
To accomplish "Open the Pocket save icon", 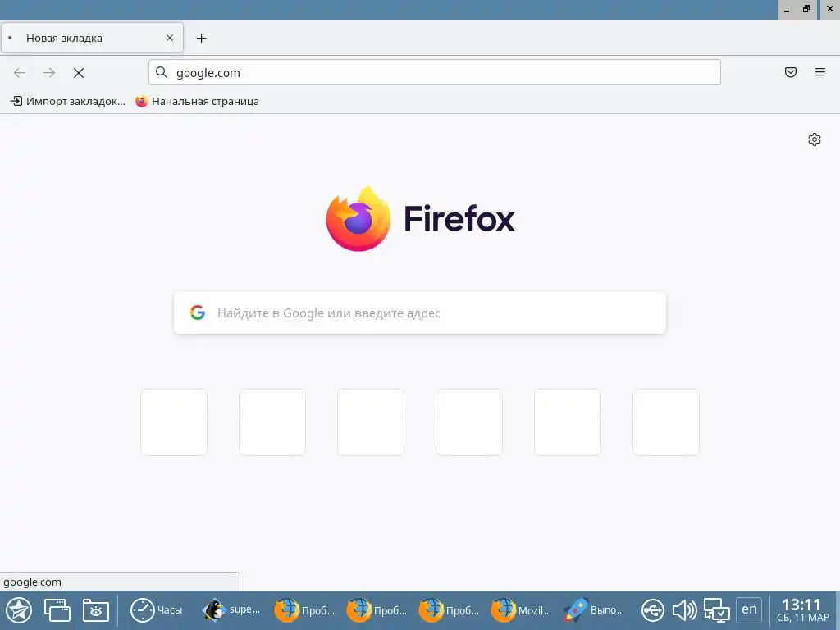I will [791, 72].
